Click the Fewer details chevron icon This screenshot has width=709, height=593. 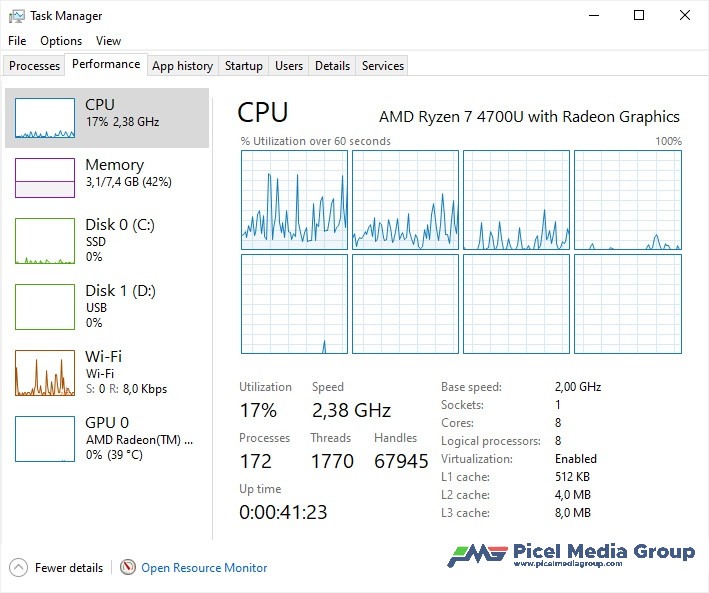18,567
